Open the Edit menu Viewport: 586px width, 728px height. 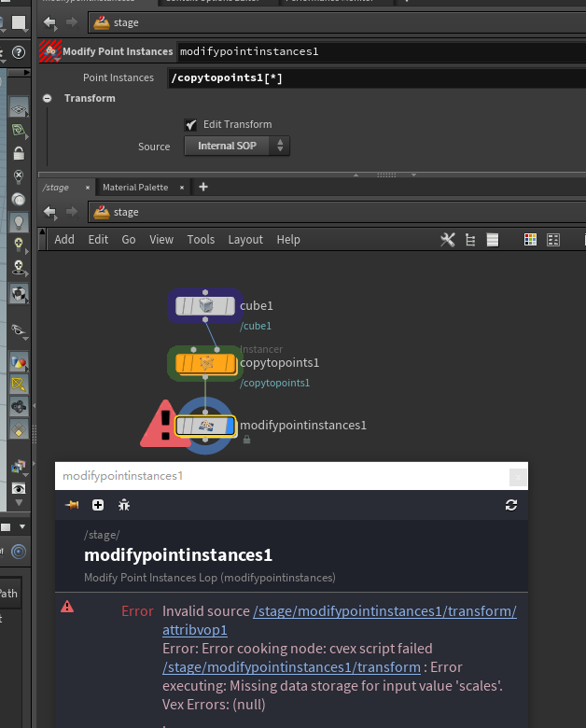[98, 240]
